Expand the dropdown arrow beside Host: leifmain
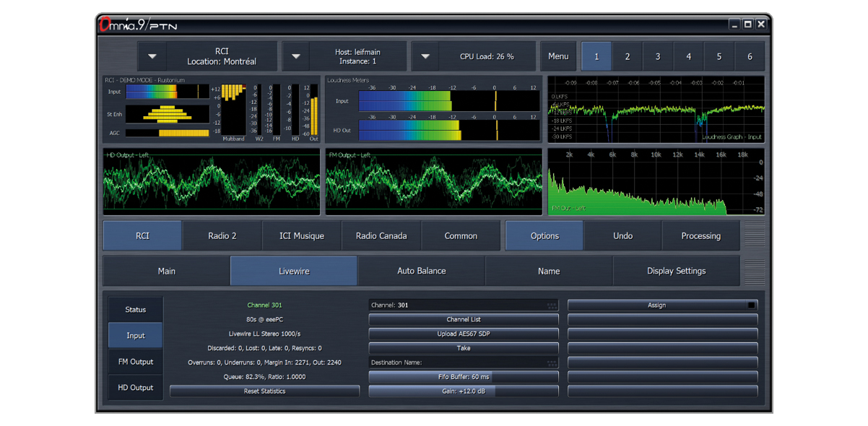 pyautogui.click(x=295, y=56)
